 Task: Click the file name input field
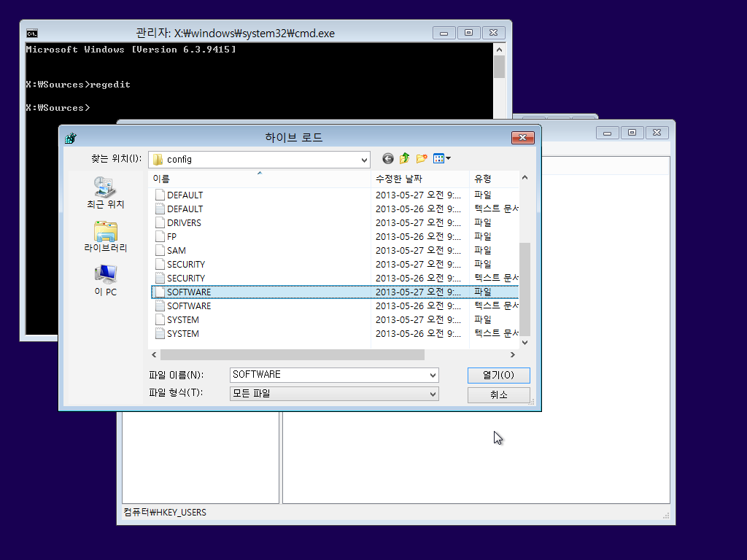pos(329,376)
